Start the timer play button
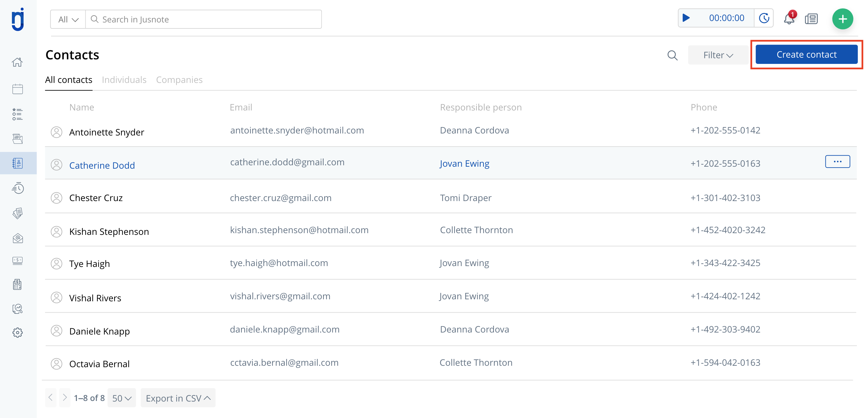 pos(686,18)
